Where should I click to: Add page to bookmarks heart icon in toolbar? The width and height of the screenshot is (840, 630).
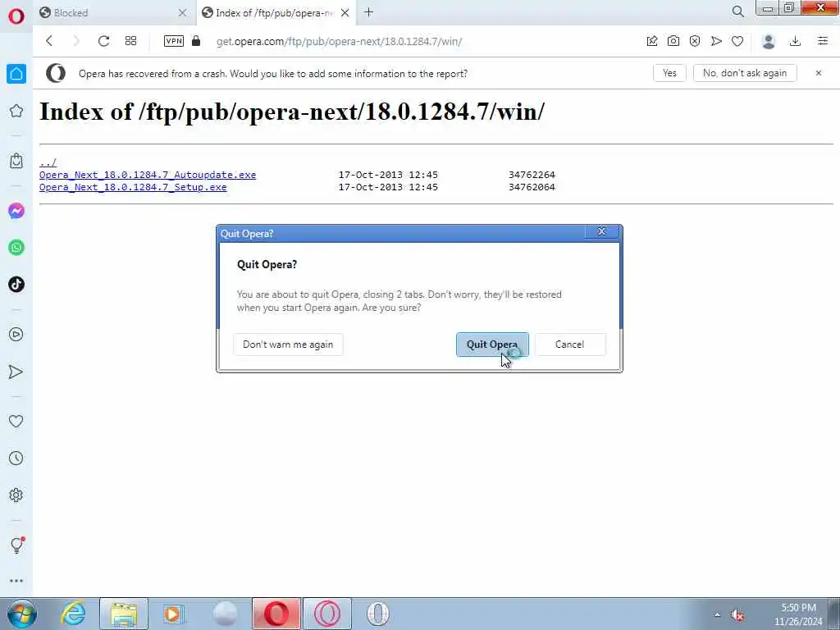click(737, 41)
